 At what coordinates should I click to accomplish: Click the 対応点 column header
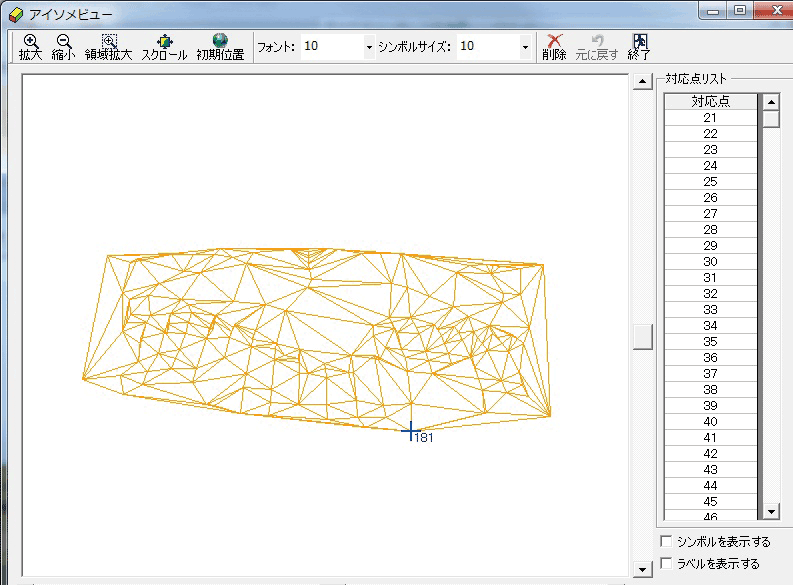(x=710, y=101)
